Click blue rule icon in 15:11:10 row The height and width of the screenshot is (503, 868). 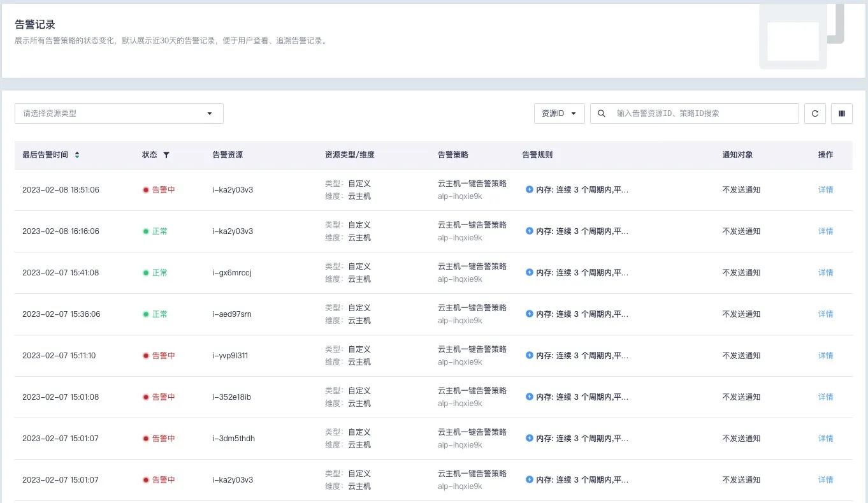529,355
